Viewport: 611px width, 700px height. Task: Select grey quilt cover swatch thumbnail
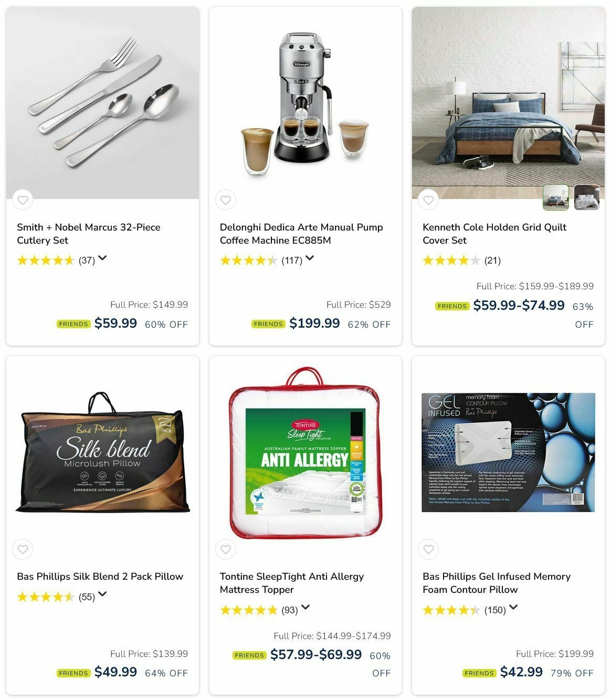[x=587, y=197]
